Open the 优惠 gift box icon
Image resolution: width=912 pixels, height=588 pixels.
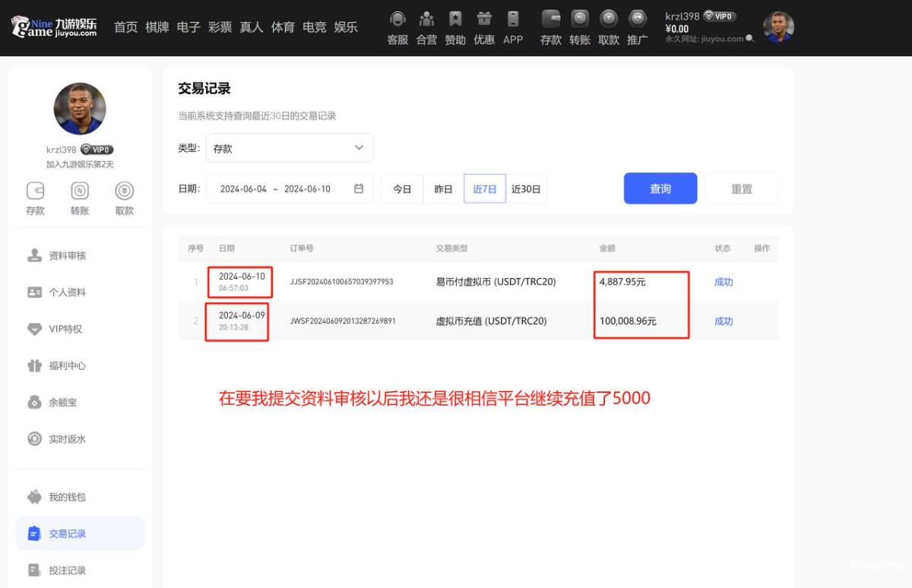[484, 19]
